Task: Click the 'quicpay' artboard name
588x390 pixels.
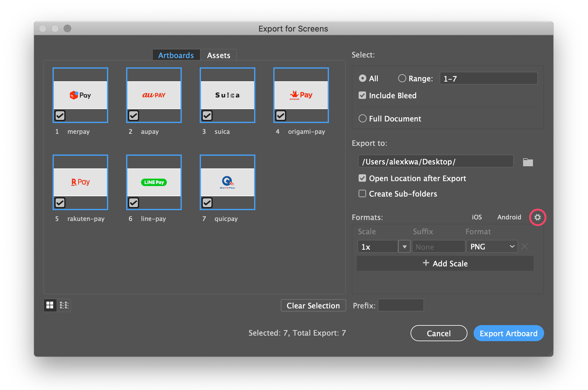Action: 226,219
